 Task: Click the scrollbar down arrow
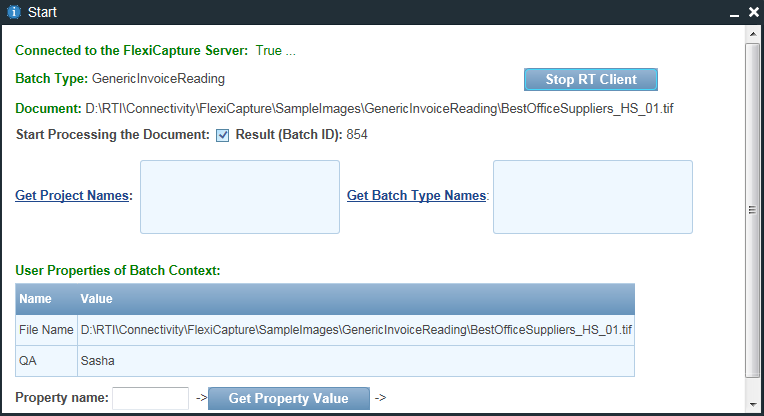click(753, 406)
